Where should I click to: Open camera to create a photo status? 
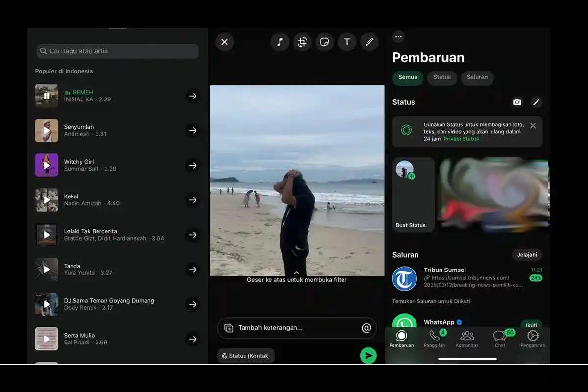(517, 102)
